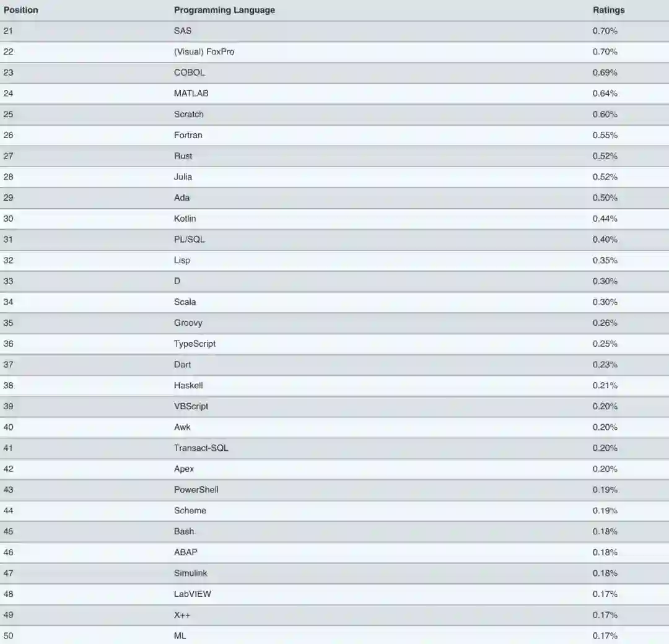Click the Programming Language column header

(224, 10)
